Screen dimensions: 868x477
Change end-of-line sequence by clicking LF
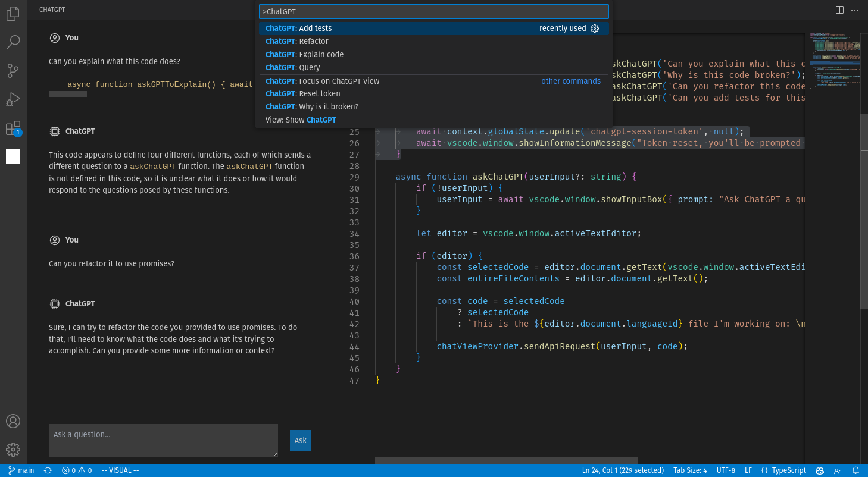(x=748, y=470)
